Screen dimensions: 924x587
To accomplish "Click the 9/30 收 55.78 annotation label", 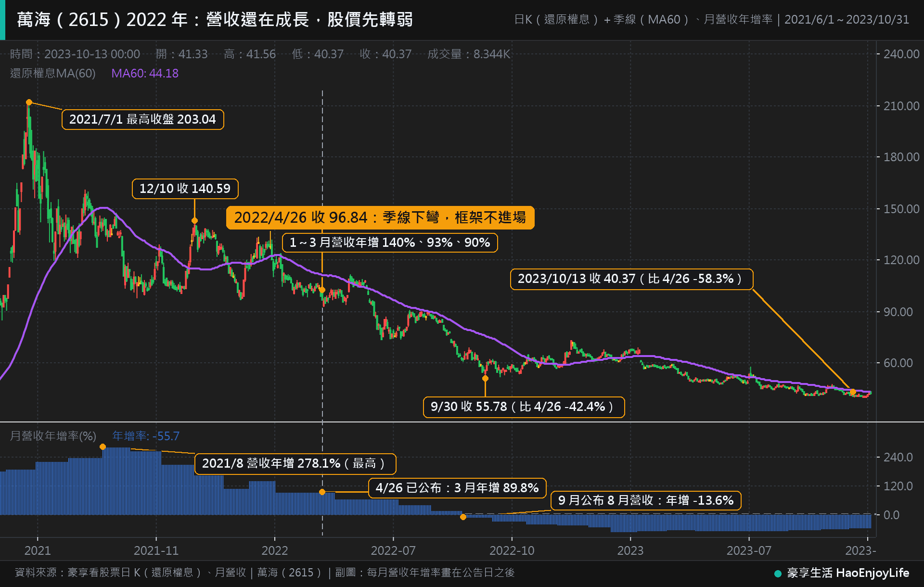I will click(524, 407).
